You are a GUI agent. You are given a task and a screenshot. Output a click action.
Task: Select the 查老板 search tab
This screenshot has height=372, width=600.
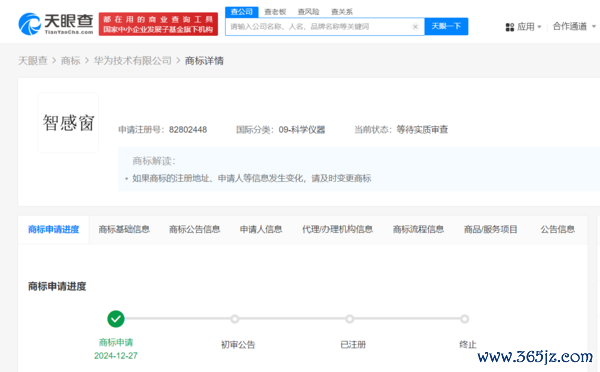click(x=275, y=12)
